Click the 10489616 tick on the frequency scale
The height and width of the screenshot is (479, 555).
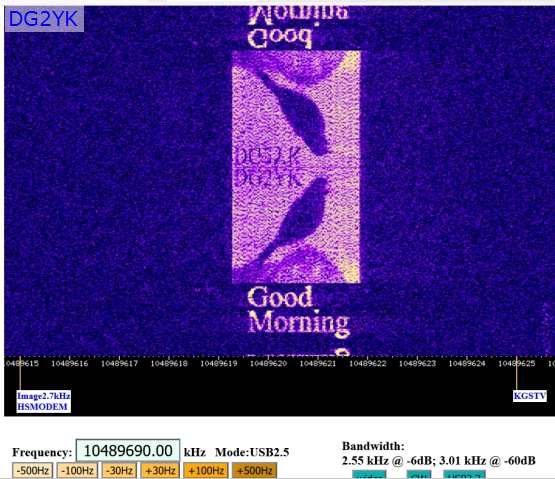(70, 363)
